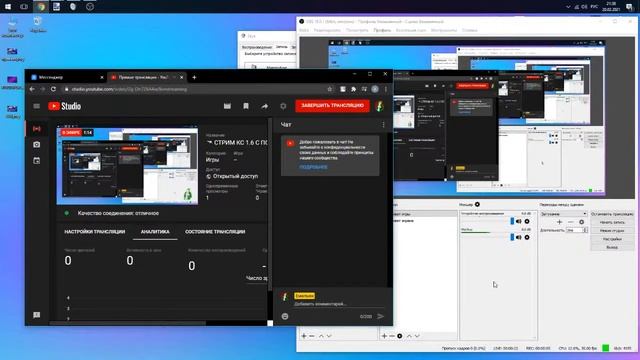
Task: Click the clapperboard highlights icon in Studio header
Action: pyautogui.click(x=227, y=106)
